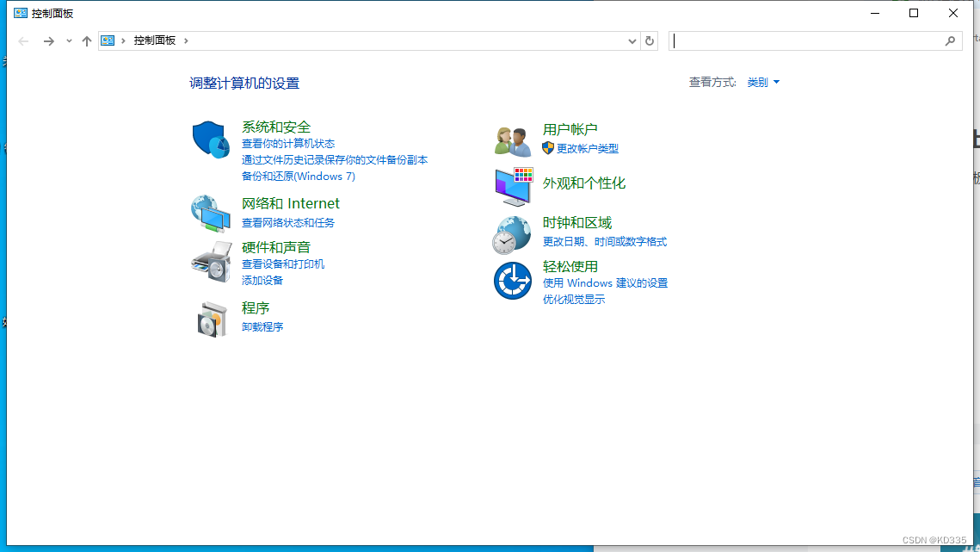The width and height of the screenshot is (980, 552).
Task: Open 查看你的计算机状态 link
Action: pyautogui.click(x=288, y=144)
